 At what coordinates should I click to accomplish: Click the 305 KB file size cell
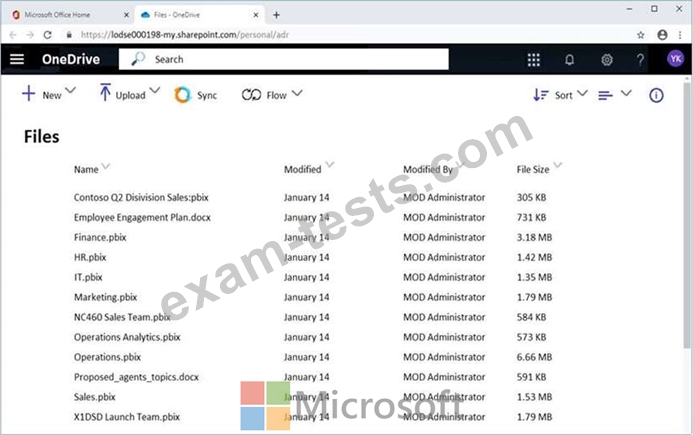coord(531,198)
